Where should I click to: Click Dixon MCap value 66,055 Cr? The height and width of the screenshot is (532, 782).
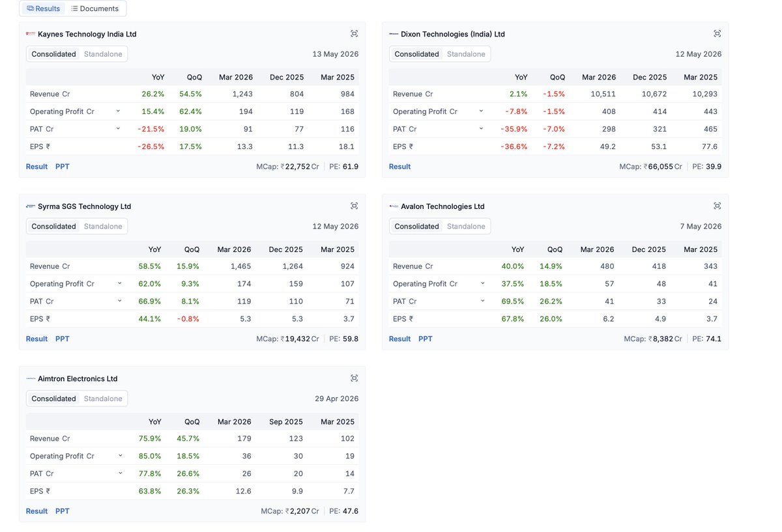coord(663,167)
